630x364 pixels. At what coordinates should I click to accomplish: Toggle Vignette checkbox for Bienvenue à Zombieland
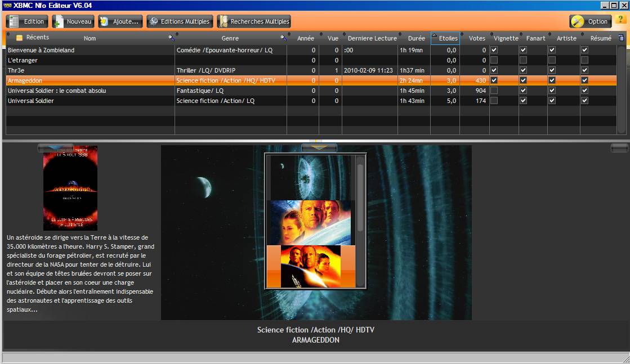494,50
